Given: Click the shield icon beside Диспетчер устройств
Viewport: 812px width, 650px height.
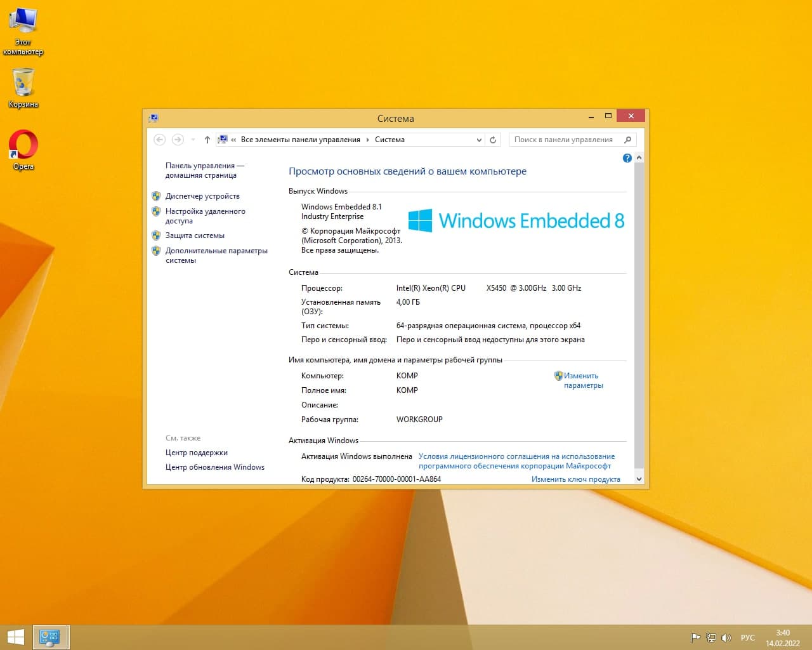Looking at the screenshot, I should pos(156,196).
